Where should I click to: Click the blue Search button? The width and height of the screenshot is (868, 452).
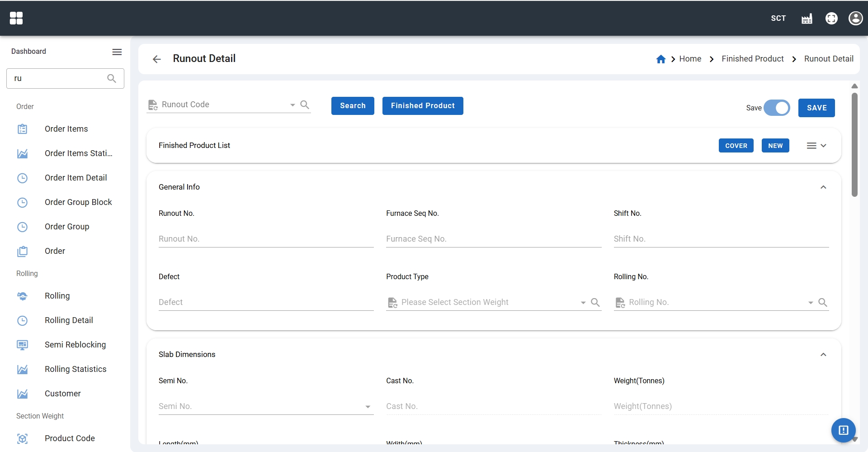353,106
